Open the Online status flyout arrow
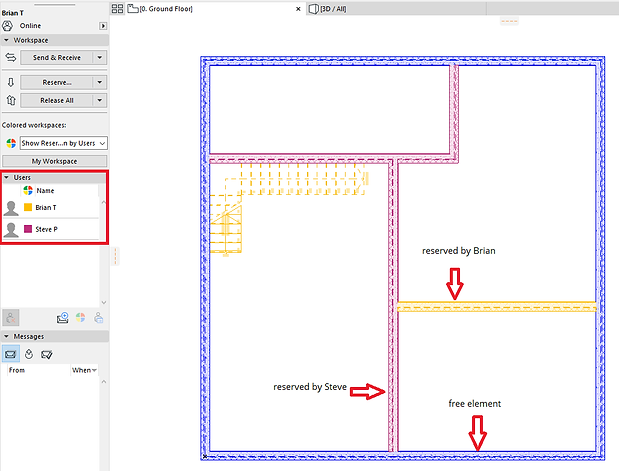Viewport: 619px width, 471px height. coord(103,26)
